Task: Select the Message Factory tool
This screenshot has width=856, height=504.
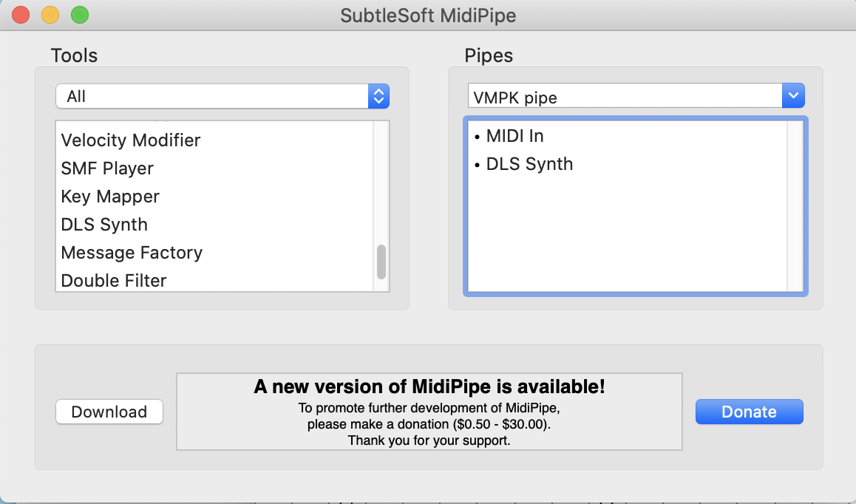Action: click(x=132, y=253)
